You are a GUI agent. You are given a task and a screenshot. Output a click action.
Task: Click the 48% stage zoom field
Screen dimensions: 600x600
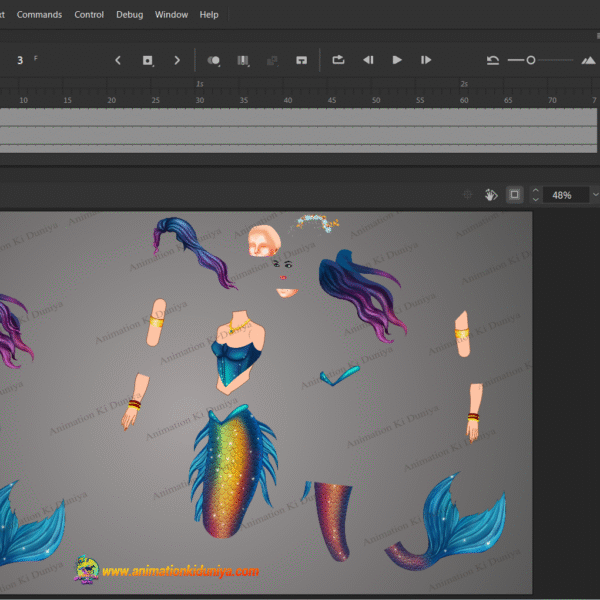566,195
